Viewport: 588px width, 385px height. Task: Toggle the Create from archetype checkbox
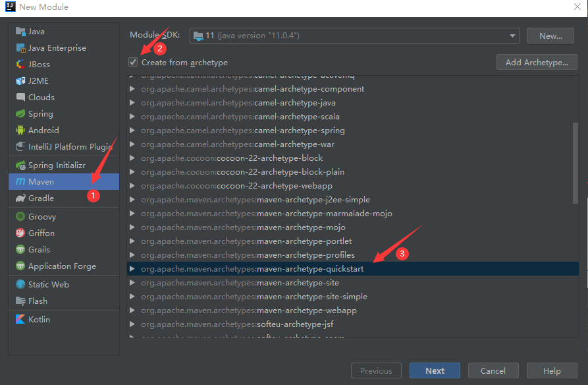[x=133, y=62]
